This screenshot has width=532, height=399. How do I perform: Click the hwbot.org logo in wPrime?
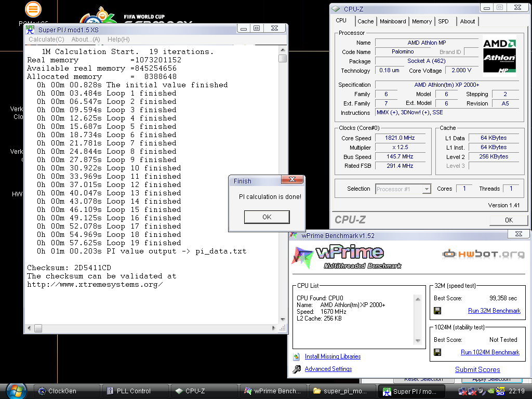point(483,254)
